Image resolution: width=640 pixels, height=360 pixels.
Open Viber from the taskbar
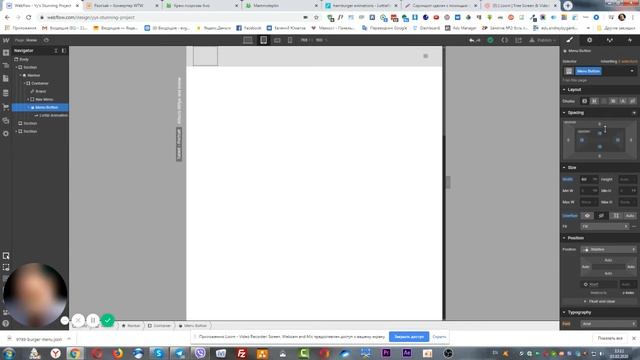(x=200, y=353)
